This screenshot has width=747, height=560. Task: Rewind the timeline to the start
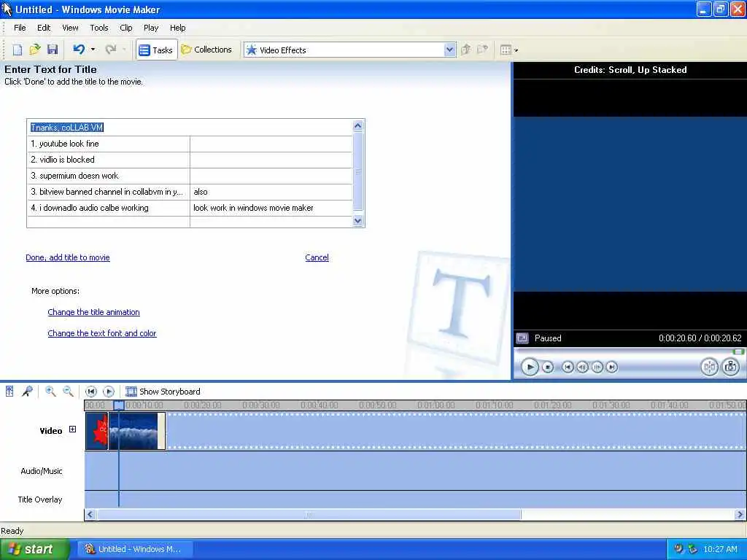tap(91, 392)
